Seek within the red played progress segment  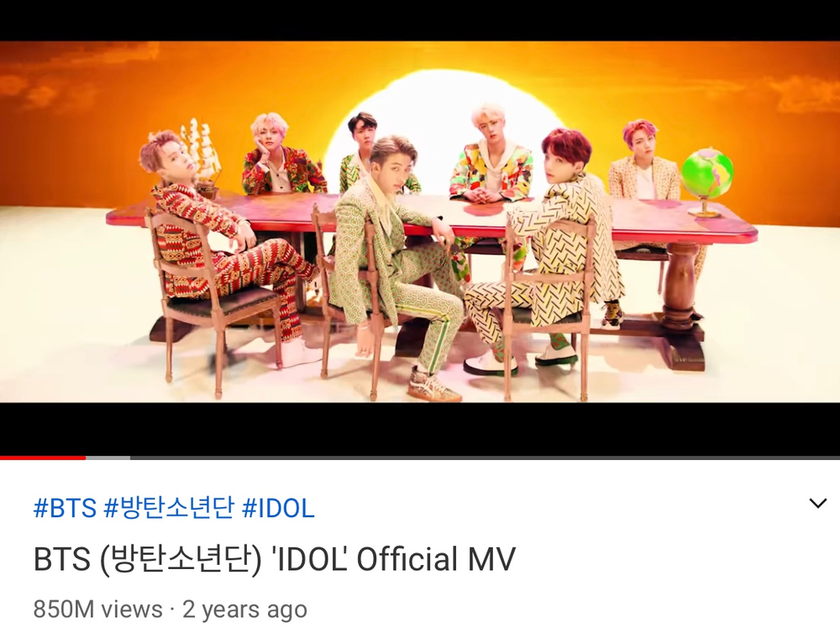coord(43,458)
